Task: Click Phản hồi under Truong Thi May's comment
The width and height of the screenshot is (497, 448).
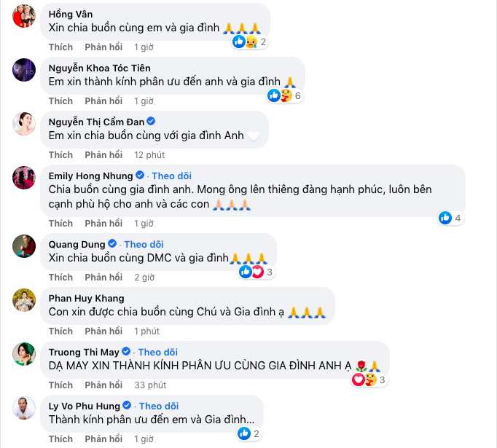Action: pyautogui.click(x=103, y=385)
